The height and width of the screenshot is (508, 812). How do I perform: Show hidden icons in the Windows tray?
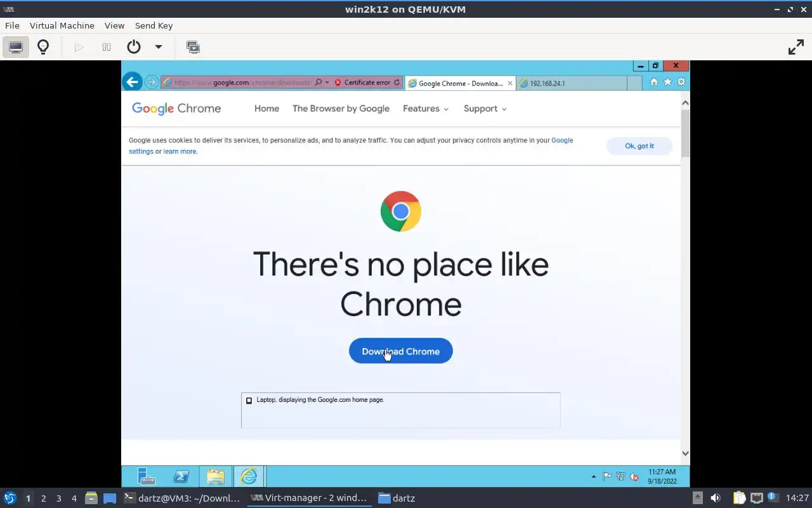[x=594, y=476]
